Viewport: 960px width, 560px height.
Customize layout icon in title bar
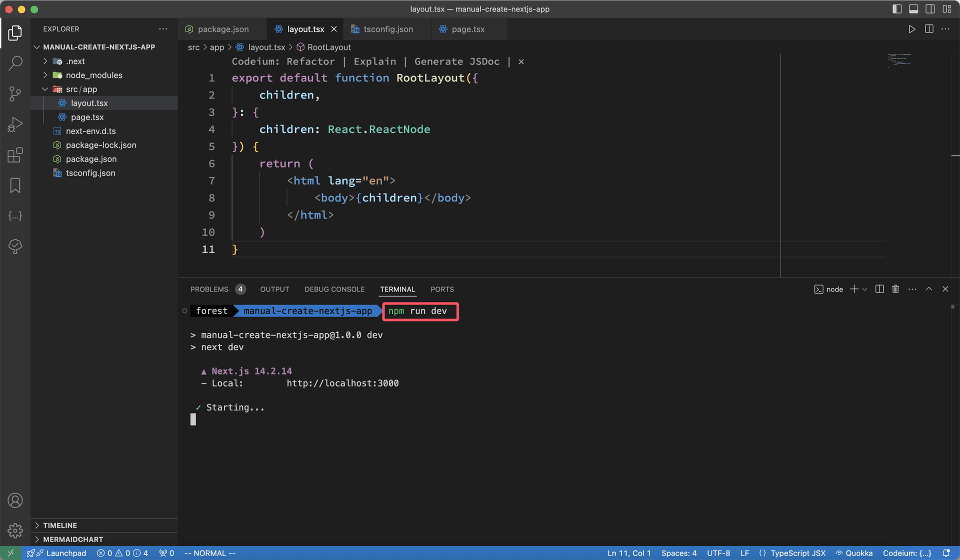click(x=947, y=9)
